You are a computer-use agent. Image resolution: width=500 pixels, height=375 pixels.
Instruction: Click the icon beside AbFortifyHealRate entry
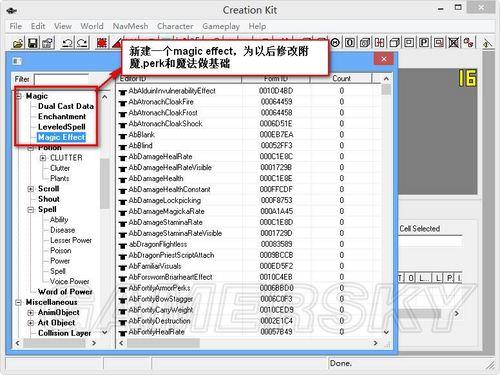click(x=123, y=333)
